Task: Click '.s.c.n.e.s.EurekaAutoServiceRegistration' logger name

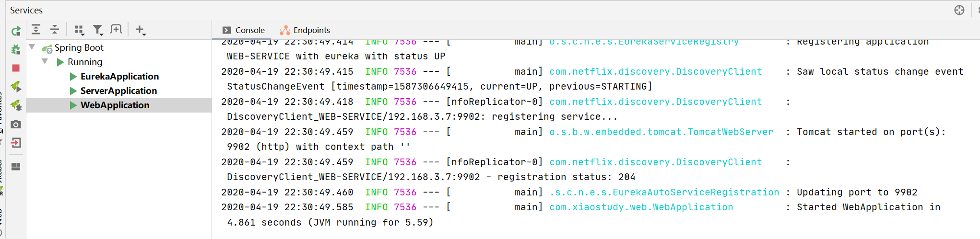Action: point(664,192)
